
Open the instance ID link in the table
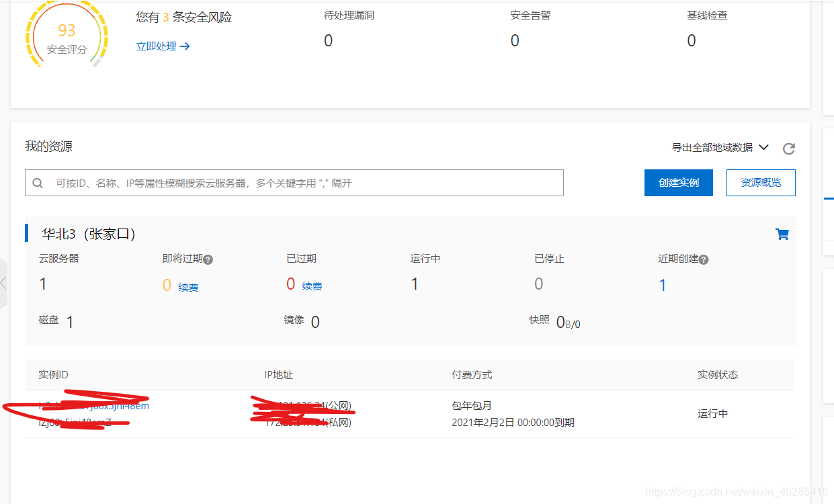(94, 405)
